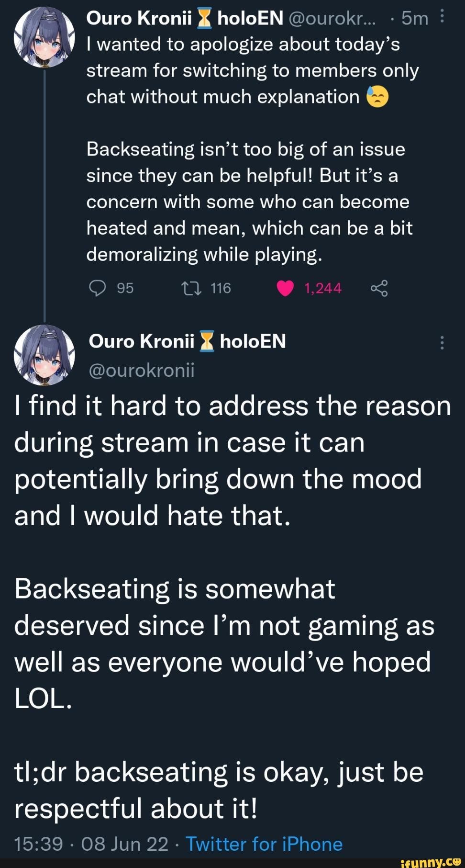Viewport: 465px width, 868px height.
Task: Click the retweet arrows icon
Action: click(192, 288)
